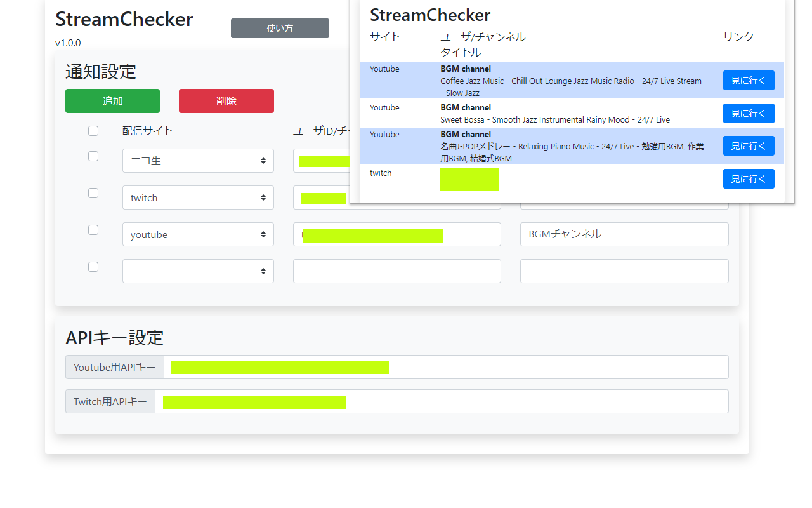
Task: Click the v1.0.0 version text
Action: (x=68, y=43)
